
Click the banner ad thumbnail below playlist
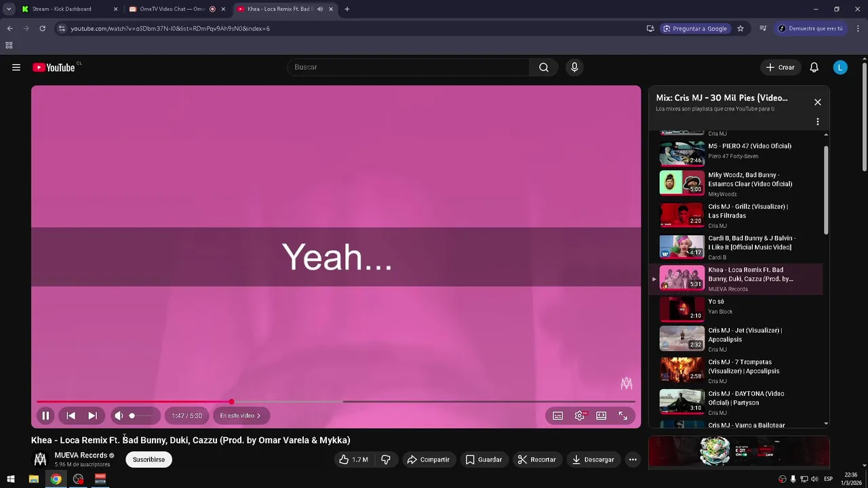pos(739,452)
